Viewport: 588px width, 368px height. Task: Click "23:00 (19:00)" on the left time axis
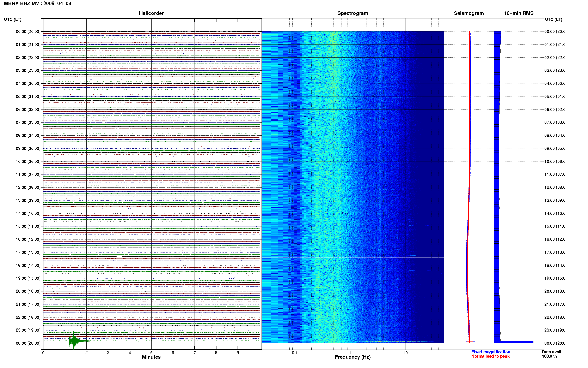coord(28,330)
